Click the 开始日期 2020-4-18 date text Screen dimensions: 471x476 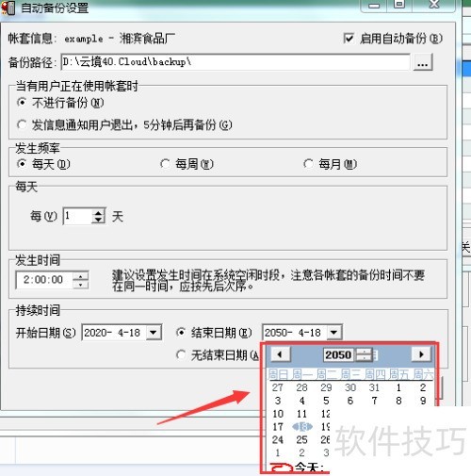pos(112,333)
